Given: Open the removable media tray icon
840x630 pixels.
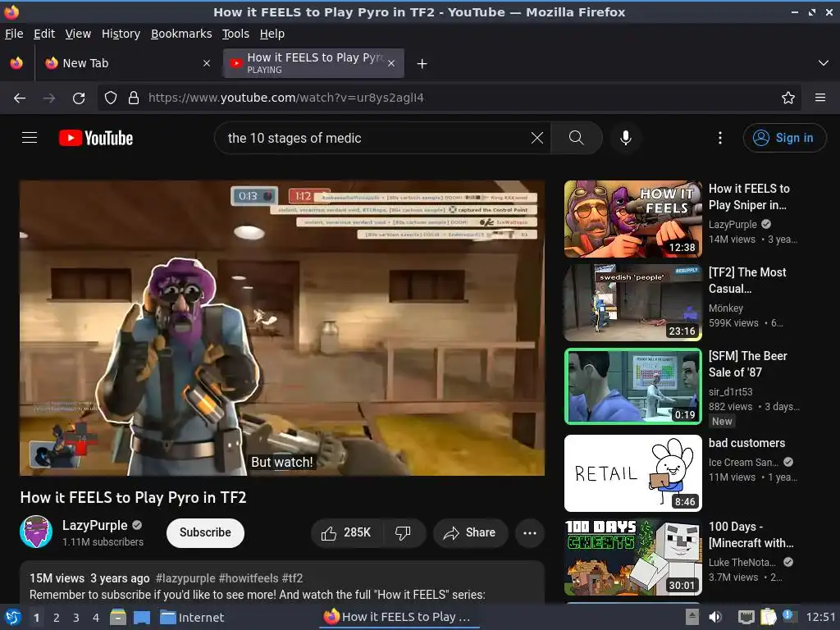Looking at the screenshot, I should point(692,617).
